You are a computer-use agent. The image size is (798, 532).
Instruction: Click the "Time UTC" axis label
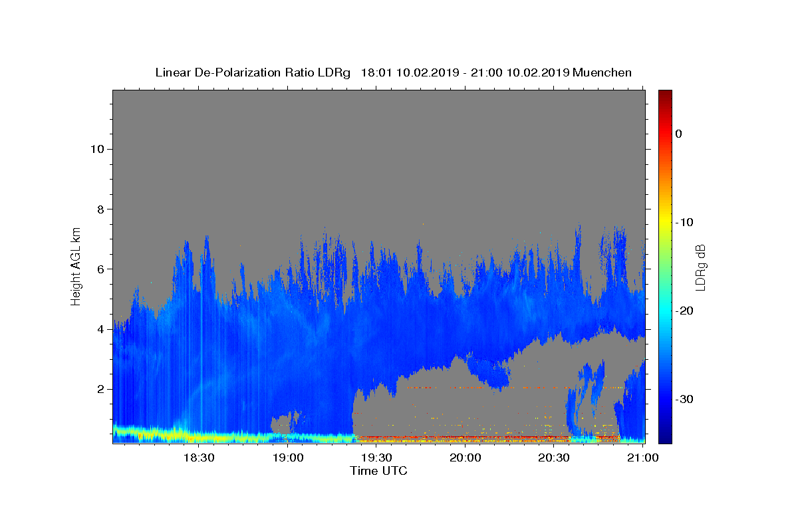click(x=378, y=471)
